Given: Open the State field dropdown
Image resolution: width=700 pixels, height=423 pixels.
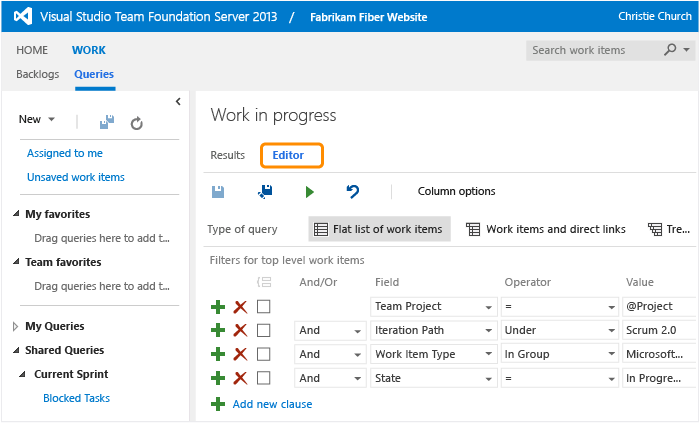Looking at the screenshot, I should tap(488, 378).
